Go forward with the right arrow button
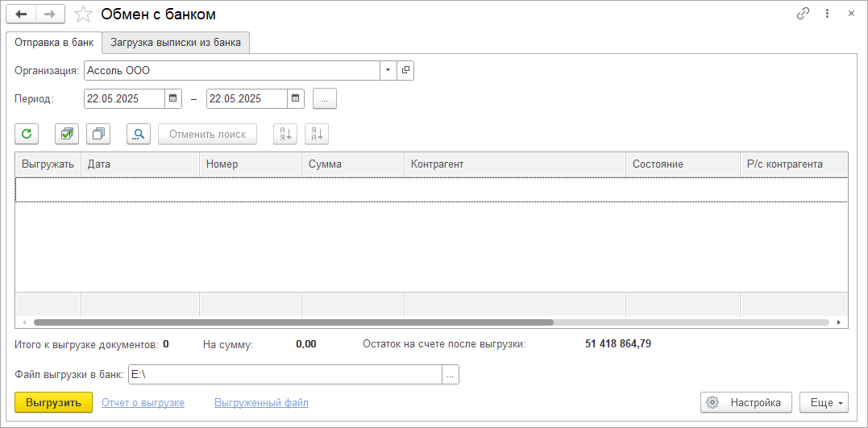The image size is (868, 428). pyautogui.click(x=51, y=15)
